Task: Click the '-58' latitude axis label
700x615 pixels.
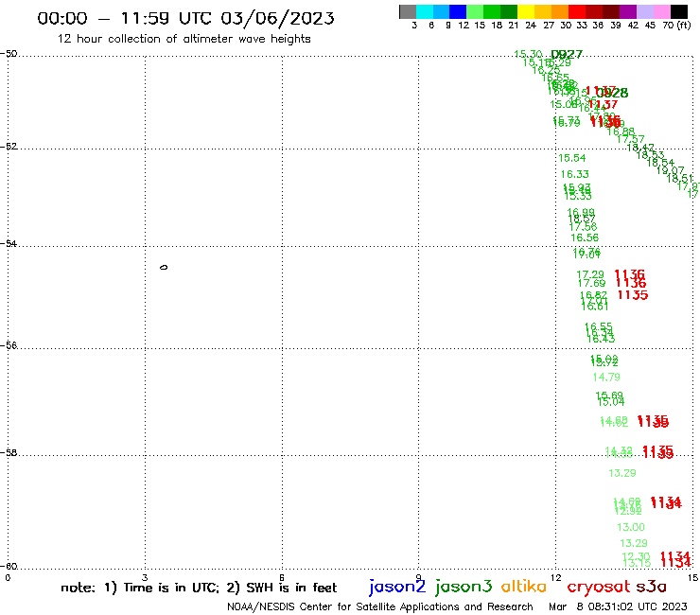Action: (x=9, y=453)
